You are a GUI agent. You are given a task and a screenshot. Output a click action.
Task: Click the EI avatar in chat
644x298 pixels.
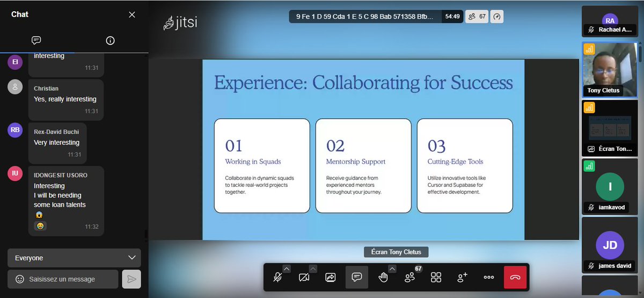coord(16,62)
